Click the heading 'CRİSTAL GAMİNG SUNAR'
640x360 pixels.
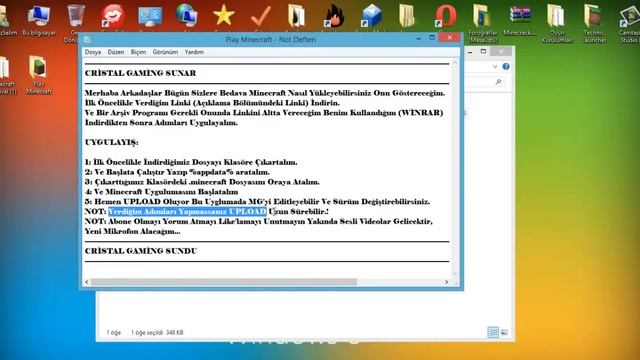pos(140,73)
